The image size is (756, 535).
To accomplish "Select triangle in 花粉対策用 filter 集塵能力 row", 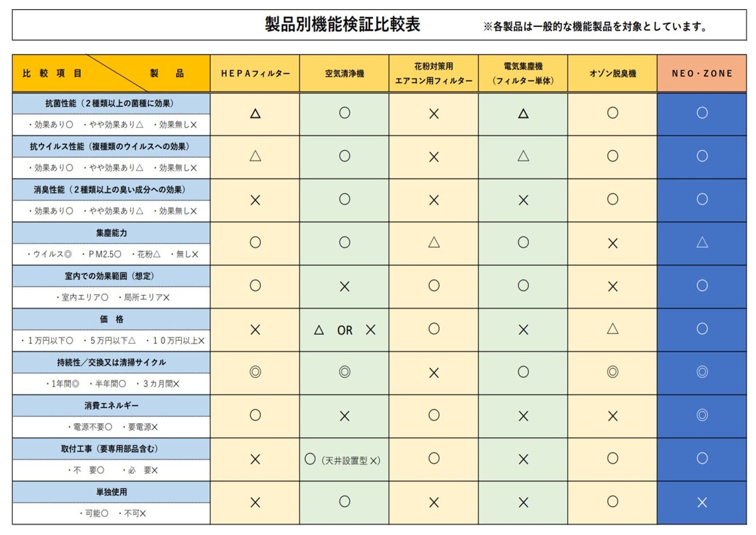I will 434,242.
